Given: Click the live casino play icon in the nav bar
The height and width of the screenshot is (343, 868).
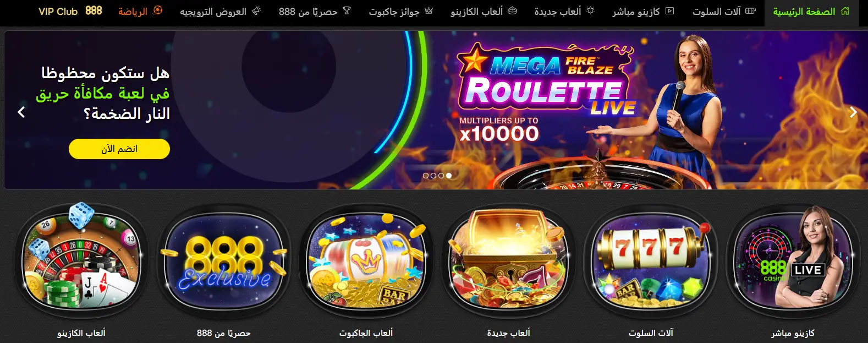Looking at the screenshot, I should [669, 10].
